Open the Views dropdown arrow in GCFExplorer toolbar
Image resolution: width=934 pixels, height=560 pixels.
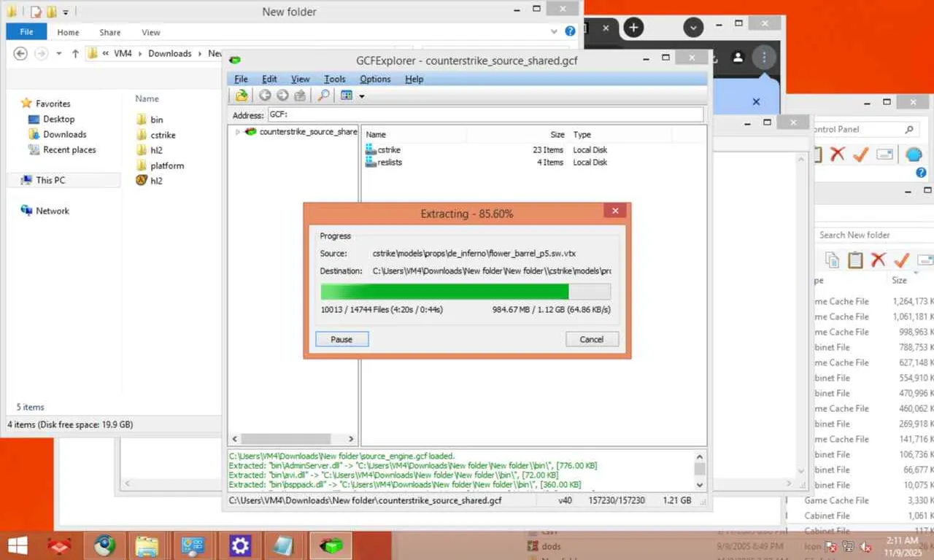pos(361,96)
